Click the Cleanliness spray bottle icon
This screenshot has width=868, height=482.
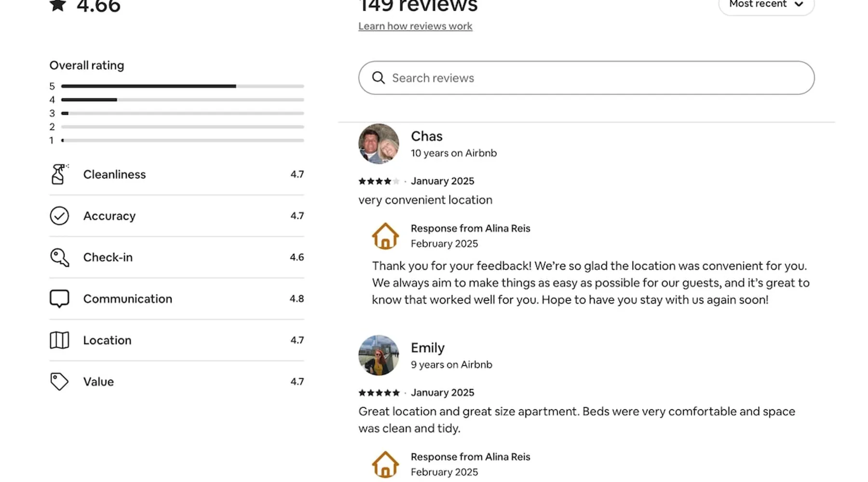tap(59, 174)
